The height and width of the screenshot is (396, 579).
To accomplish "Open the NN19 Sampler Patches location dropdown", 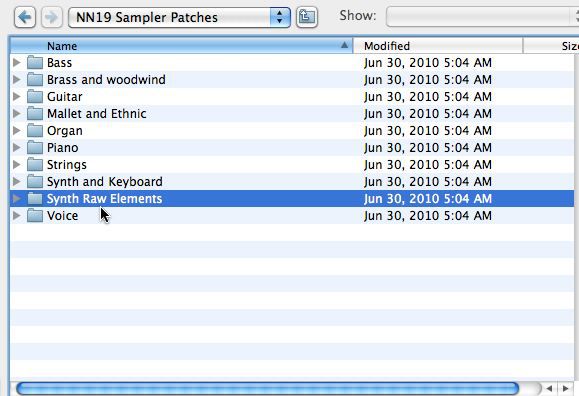I will pyautogui.click(x=179, y=17).
